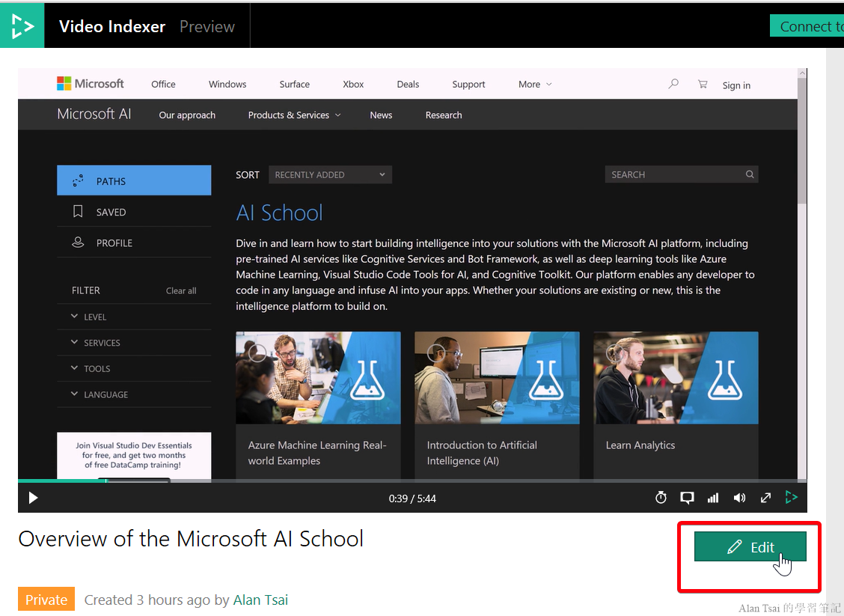Open the Learn Analytics card
The height and width of the screenshot is (616, 844).
[676, 405]
